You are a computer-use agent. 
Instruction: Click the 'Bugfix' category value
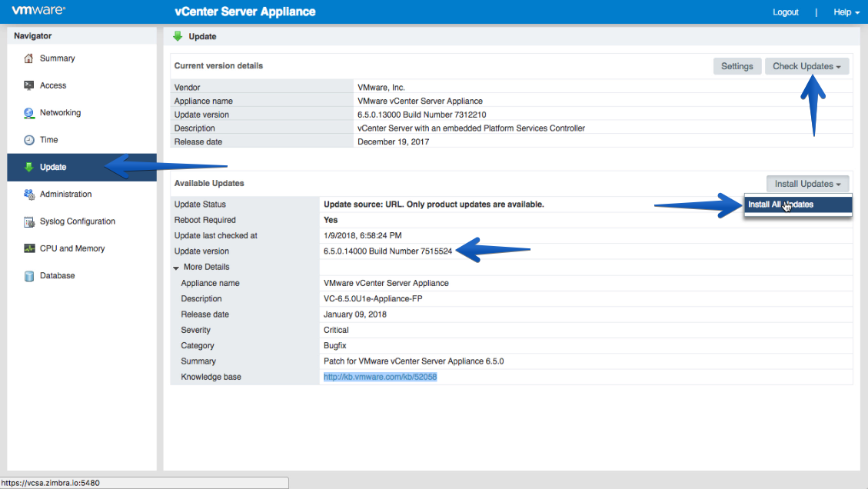point(335,345)
